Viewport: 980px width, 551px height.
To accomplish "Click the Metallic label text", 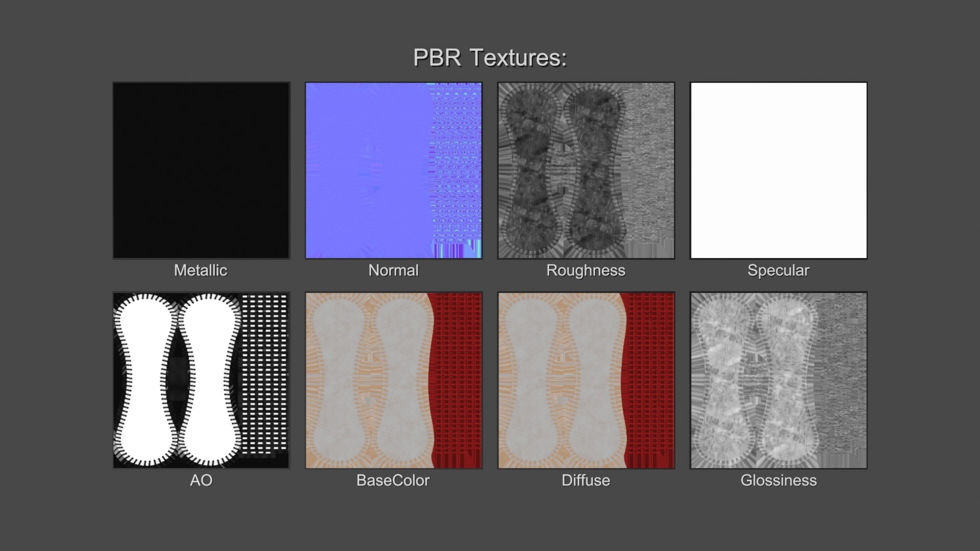I will tap(201, 270).
